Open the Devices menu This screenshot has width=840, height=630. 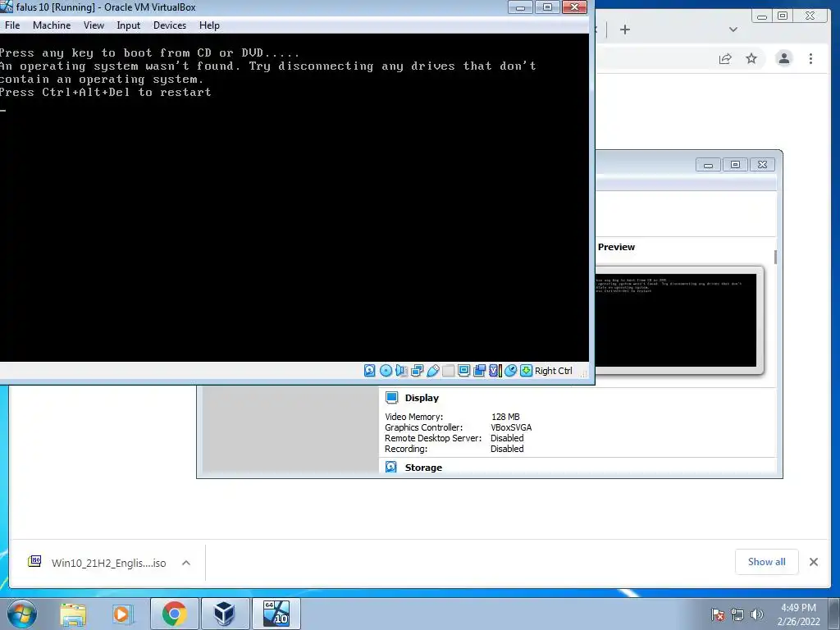[x=170, y=25]
